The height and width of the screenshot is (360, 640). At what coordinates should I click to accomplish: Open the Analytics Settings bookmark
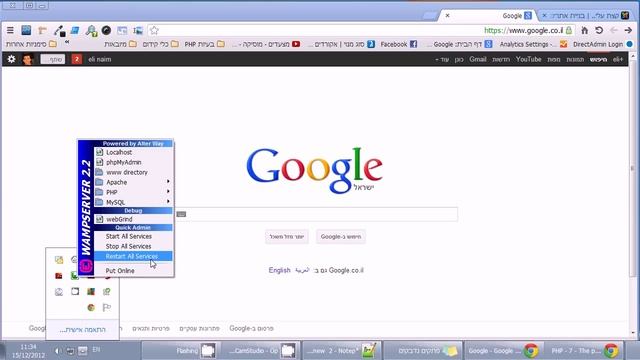[x=533, y=44]
